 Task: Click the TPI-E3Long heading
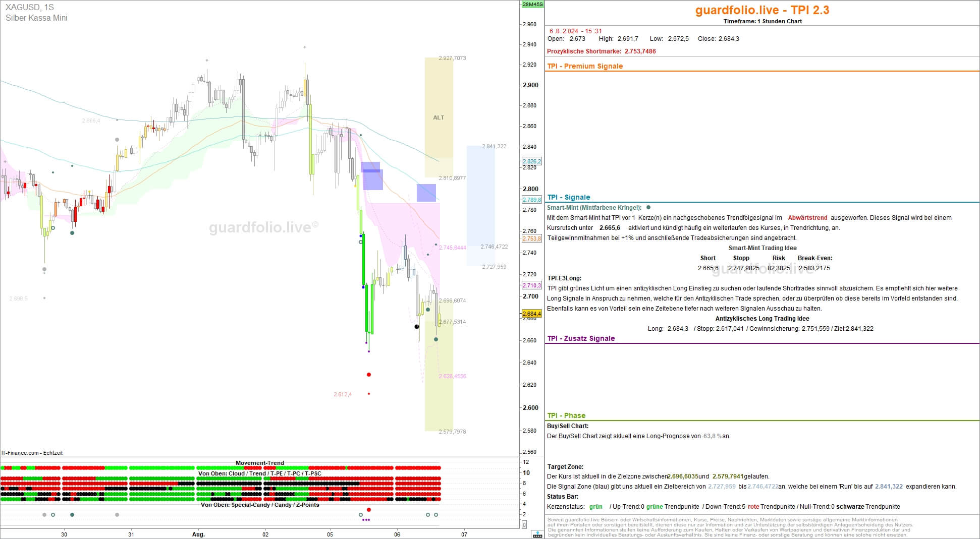tap(564, 278)
